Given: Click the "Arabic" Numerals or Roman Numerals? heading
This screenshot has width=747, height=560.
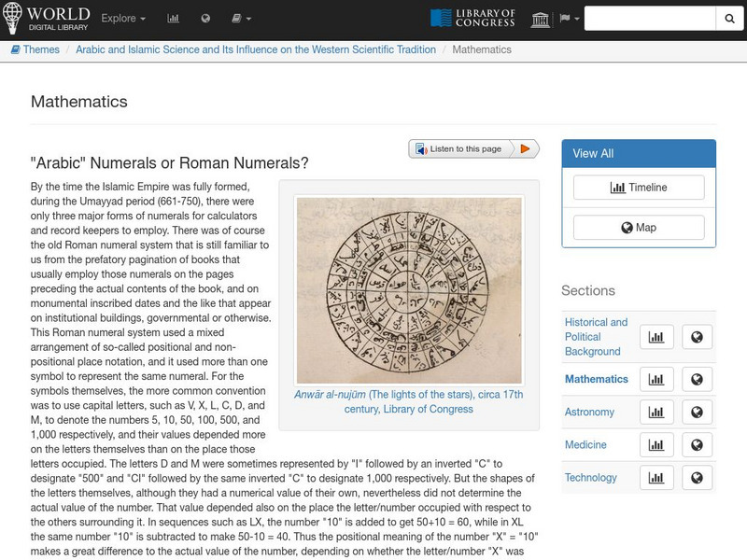Looking at the screenshot, I should [x=169, y=162].
